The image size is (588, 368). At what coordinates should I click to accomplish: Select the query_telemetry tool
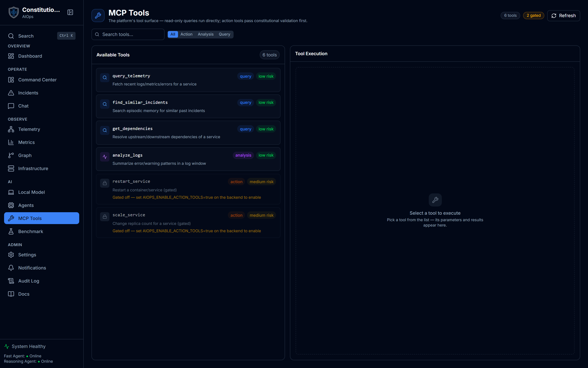click(x=188, y=80)
